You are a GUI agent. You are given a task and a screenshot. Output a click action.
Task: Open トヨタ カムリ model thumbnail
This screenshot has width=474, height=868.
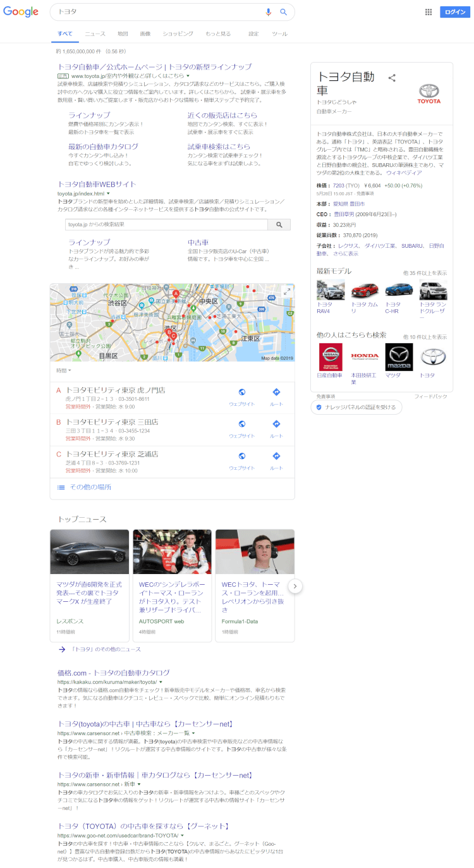click(x=365, y=290)
